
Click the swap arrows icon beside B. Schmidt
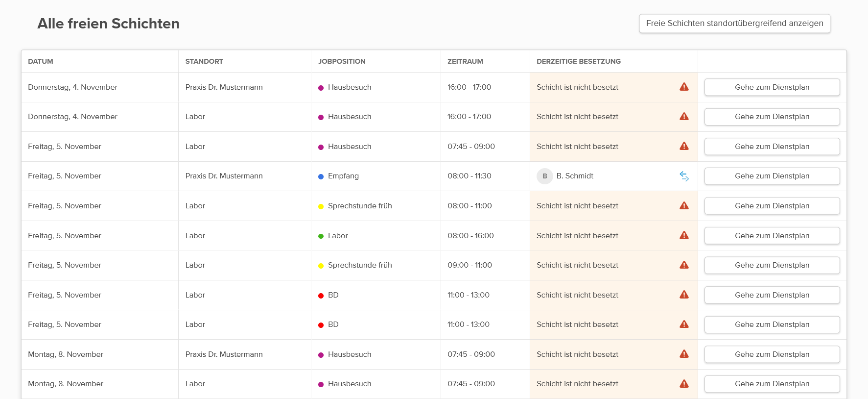coord(684,176)
